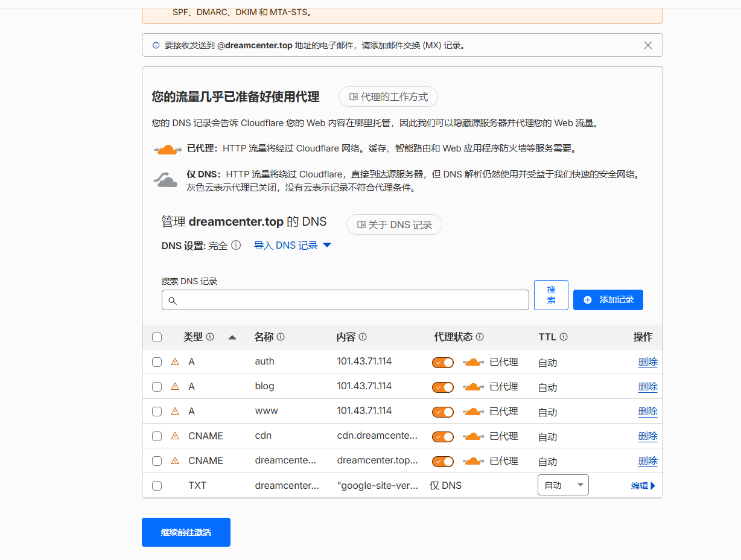Click the info icon in MX record notice
The height and width of the screenshot is (560, 741).
(156, 45)
